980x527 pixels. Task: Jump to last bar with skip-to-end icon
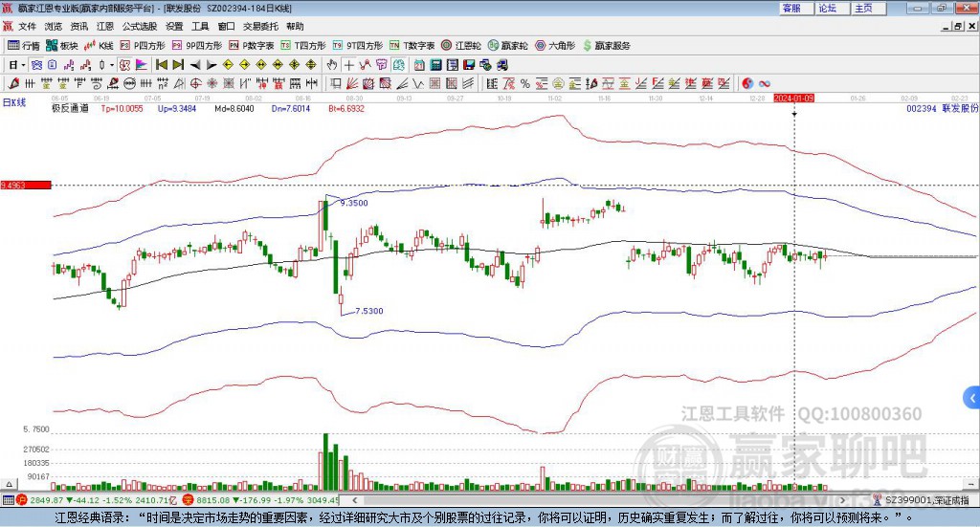pyautogui.click(x=178, y=64)
